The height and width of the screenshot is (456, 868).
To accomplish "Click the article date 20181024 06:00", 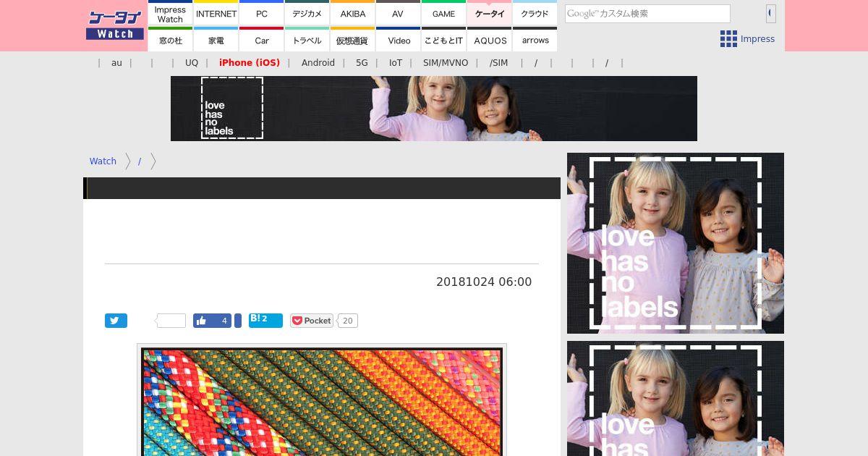I will [484, 282].
